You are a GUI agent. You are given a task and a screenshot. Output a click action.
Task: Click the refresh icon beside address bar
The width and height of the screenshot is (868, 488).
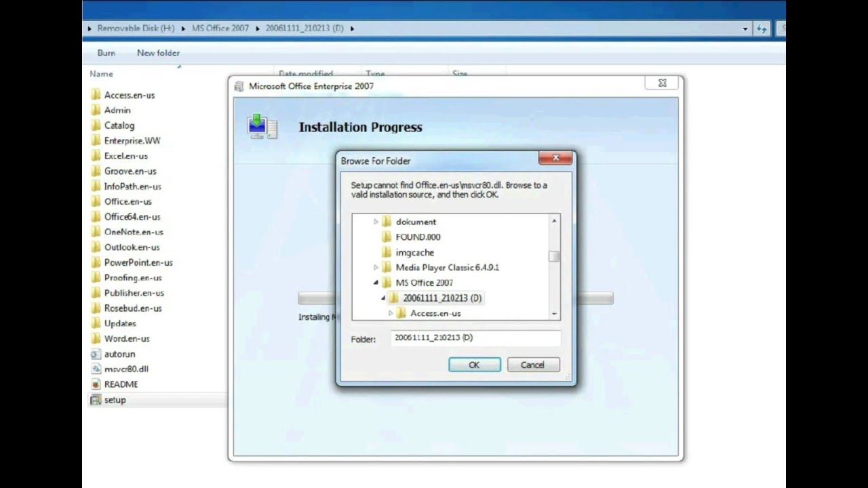[762, 28]
